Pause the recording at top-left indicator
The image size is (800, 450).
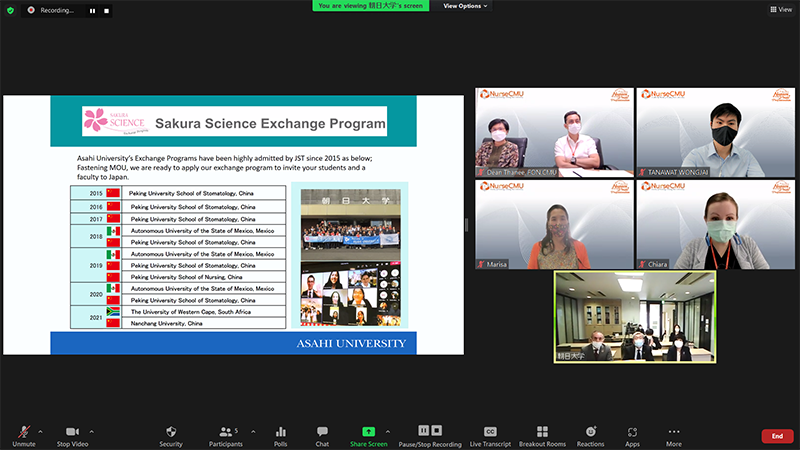coord(92,11)
